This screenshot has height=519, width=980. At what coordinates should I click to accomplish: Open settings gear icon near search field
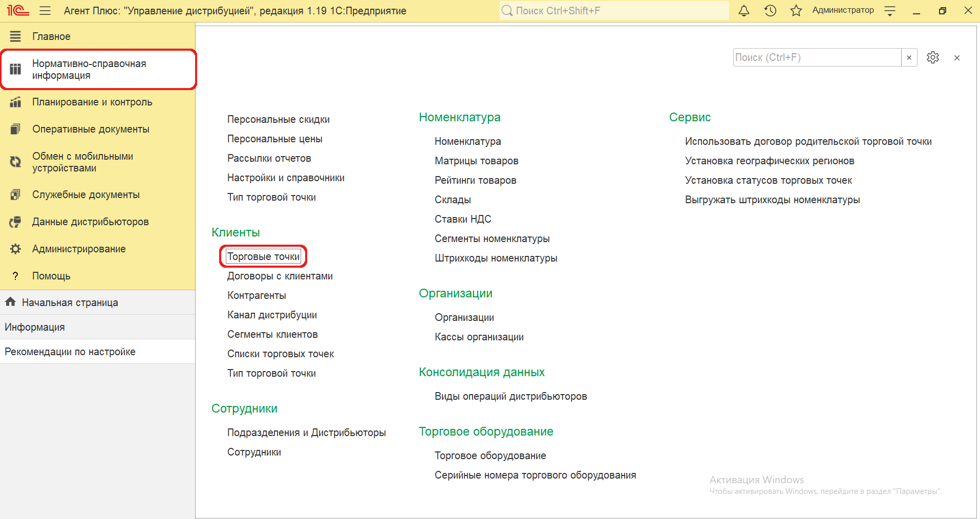coord(932,57)
